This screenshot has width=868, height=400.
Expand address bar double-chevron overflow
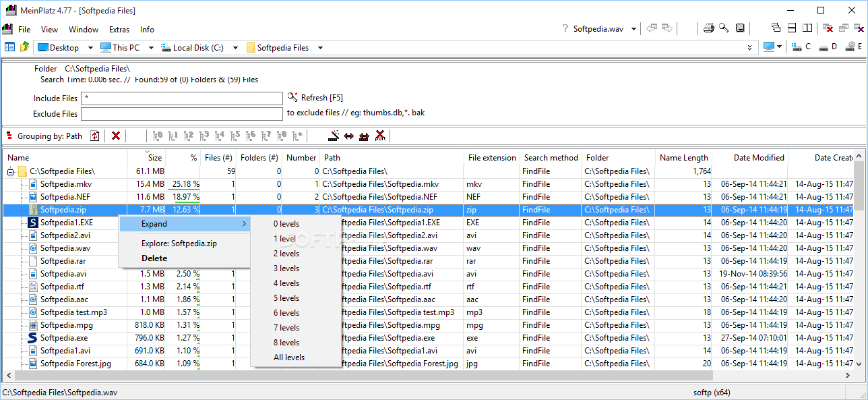tap(750, 48)
